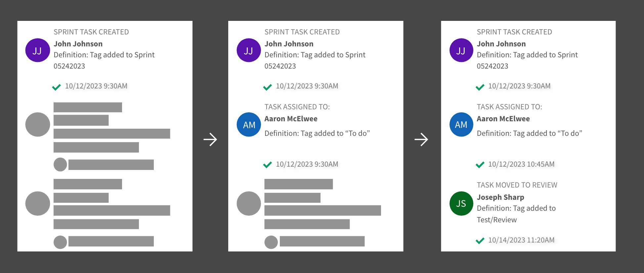Click the checkmark under Aaron McElwee in middle card
The height and width of the screenshot is (273, 644).
tap(267, 165)
